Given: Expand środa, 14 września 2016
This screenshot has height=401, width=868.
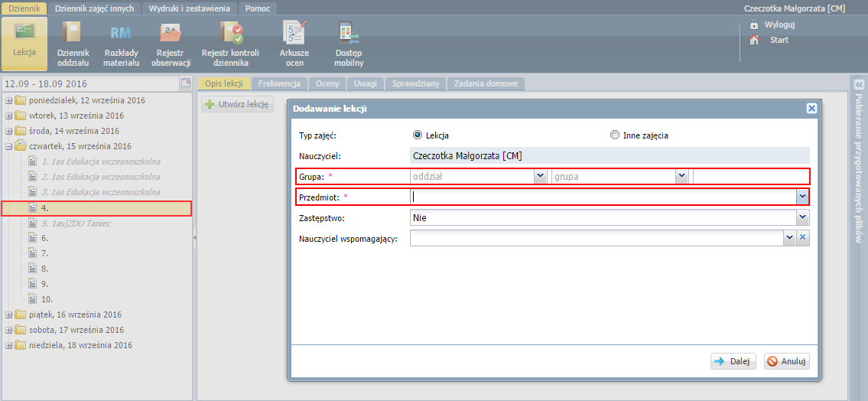Looking at the screenshot, I should point(9,132).
